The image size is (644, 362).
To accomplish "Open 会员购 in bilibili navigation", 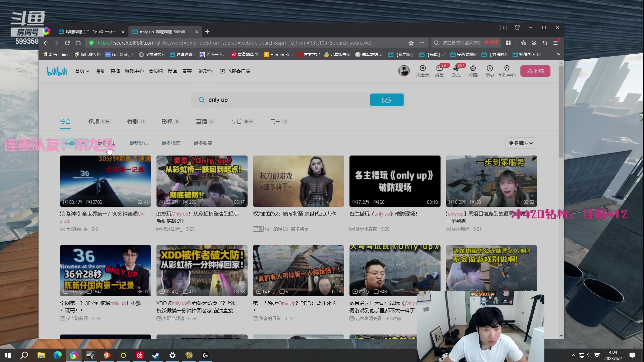I will coord(156,71).
